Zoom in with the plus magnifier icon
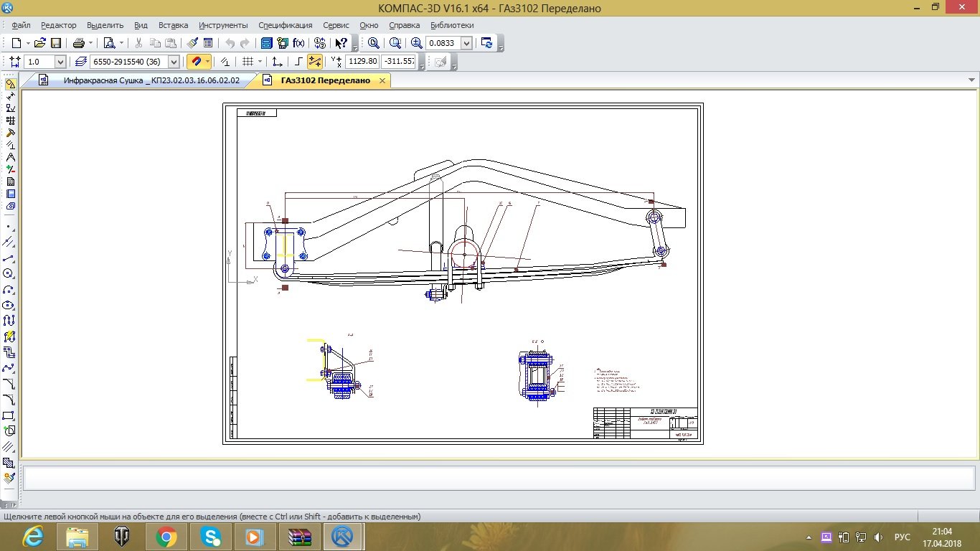 pos(416,43)
